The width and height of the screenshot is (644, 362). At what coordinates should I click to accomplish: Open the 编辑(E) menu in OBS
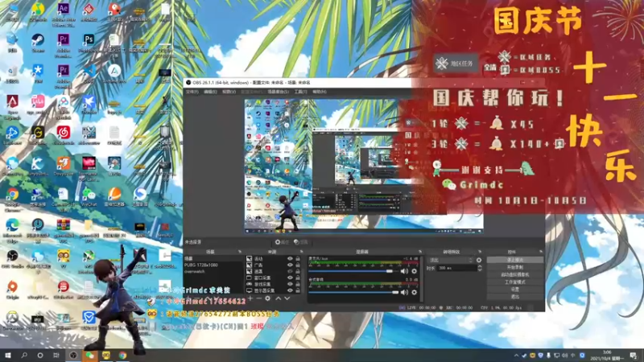210,92
